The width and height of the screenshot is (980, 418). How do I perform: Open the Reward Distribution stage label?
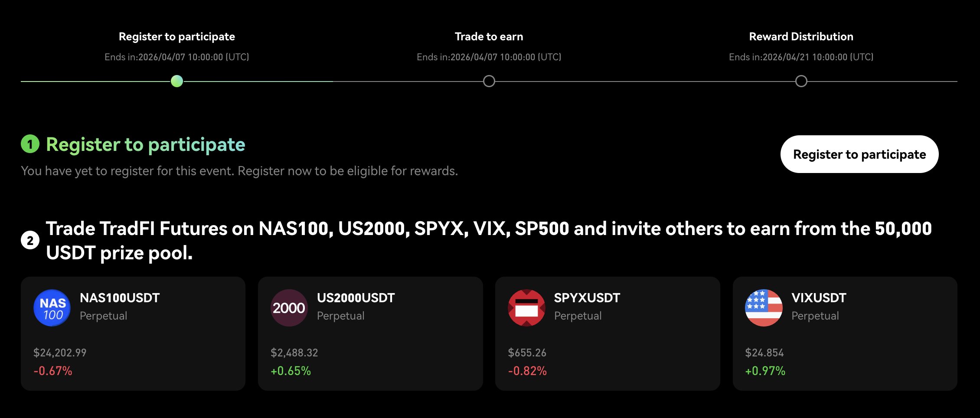(x=801, y=37)
